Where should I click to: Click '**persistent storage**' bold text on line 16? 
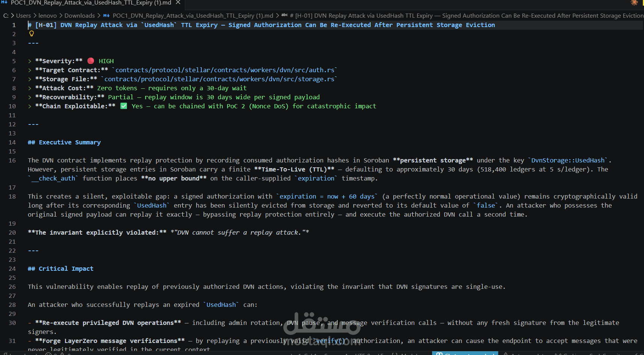pos(433,160)
